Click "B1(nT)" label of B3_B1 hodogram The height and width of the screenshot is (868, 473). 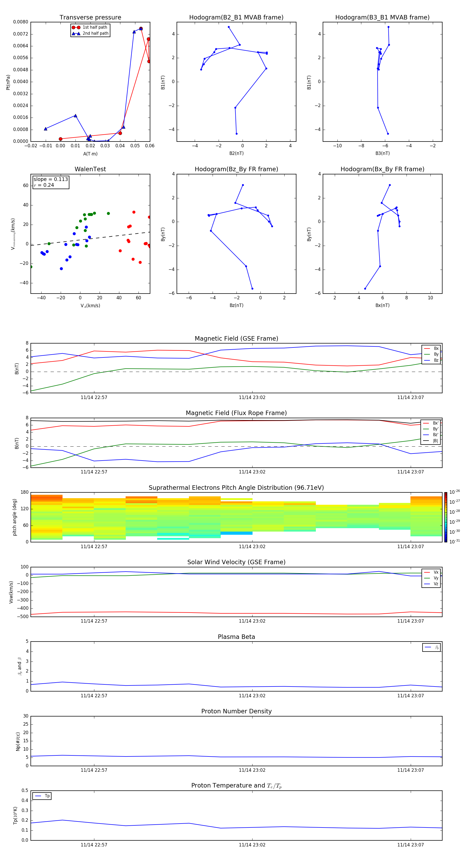pyautogui.click(x=309, y=82)
